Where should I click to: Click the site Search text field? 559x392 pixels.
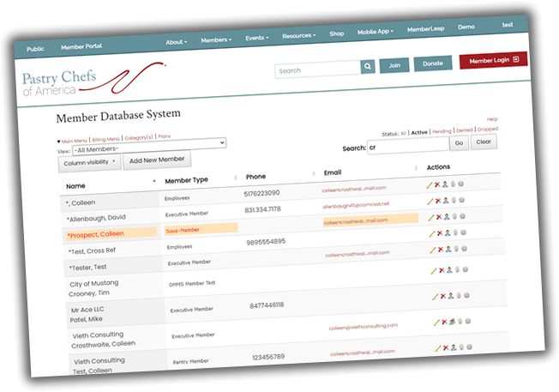click(317, 69)
